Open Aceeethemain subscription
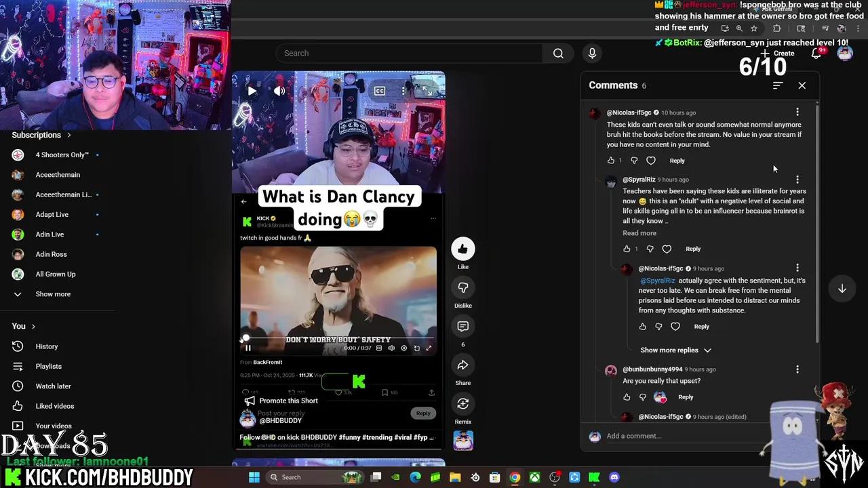Viewport: 868px width, 488px height. click(x=57, y=175)
